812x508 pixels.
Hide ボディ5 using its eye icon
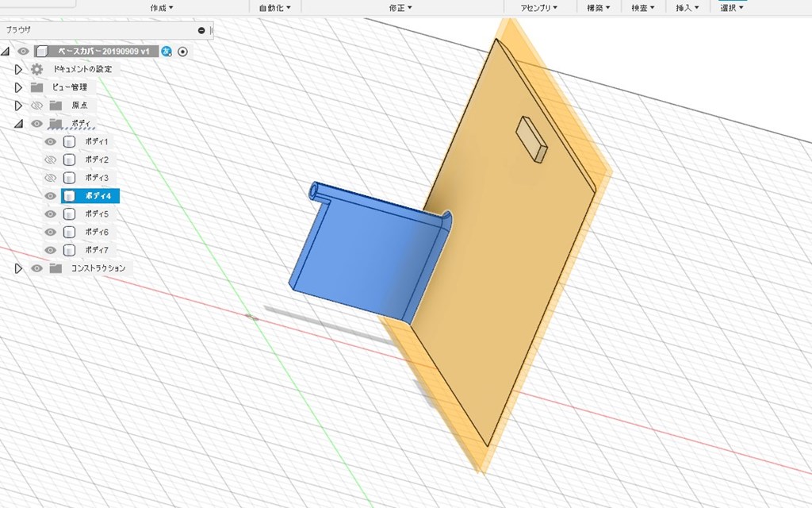point(51,214)
